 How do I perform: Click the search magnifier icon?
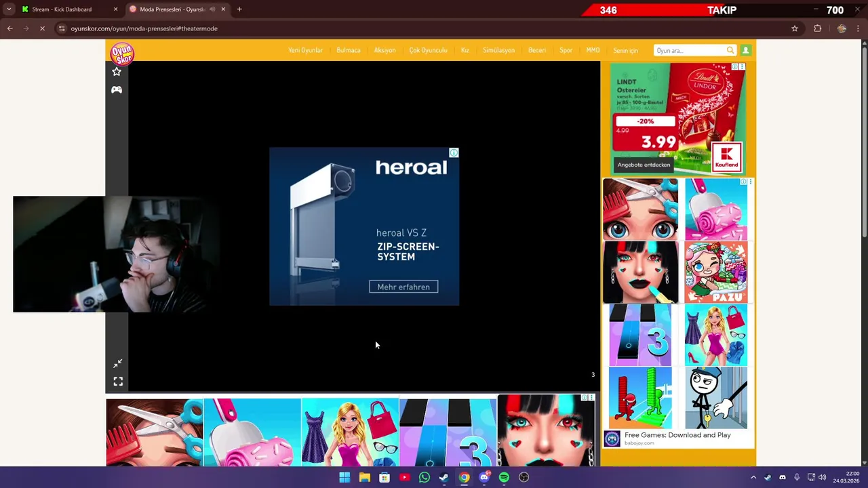(x=730, y=50)
